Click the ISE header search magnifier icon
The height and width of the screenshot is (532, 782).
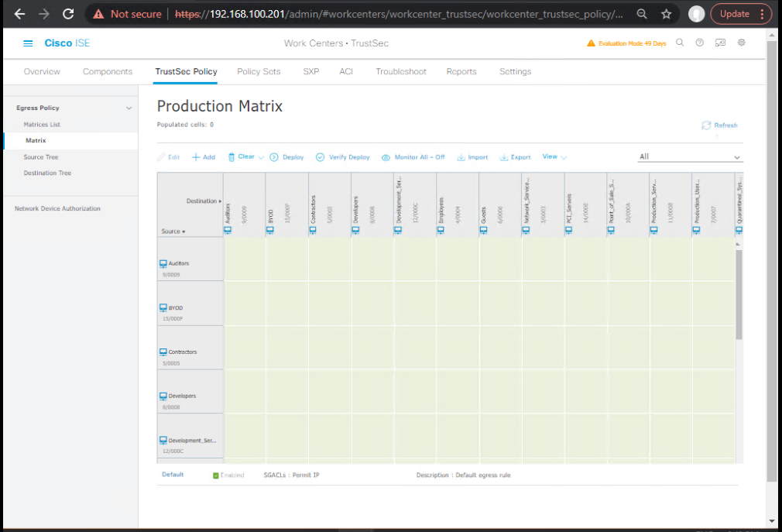680,43
